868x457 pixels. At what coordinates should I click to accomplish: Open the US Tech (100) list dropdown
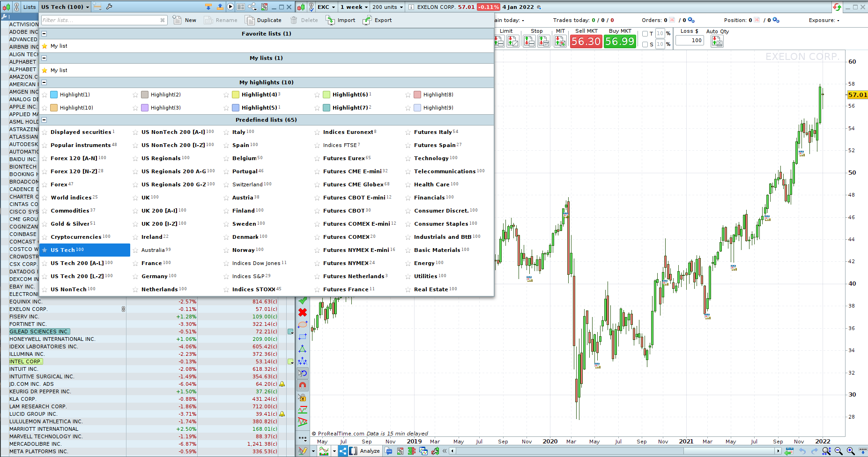65,7
